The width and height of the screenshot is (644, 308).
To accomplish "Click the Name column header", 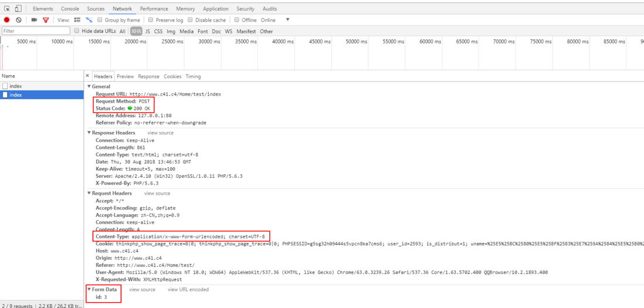I will click(x=42, y=76).
